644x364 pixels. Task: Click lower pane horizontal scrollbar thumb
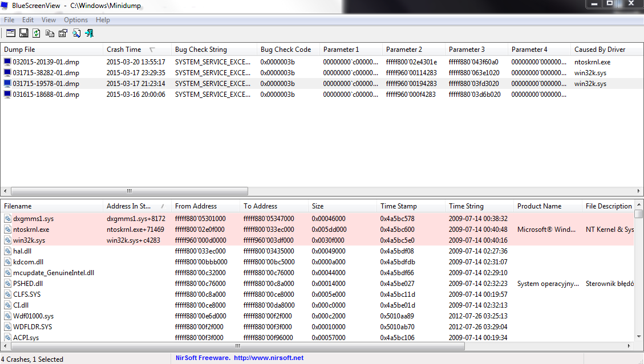click(238, 346)
